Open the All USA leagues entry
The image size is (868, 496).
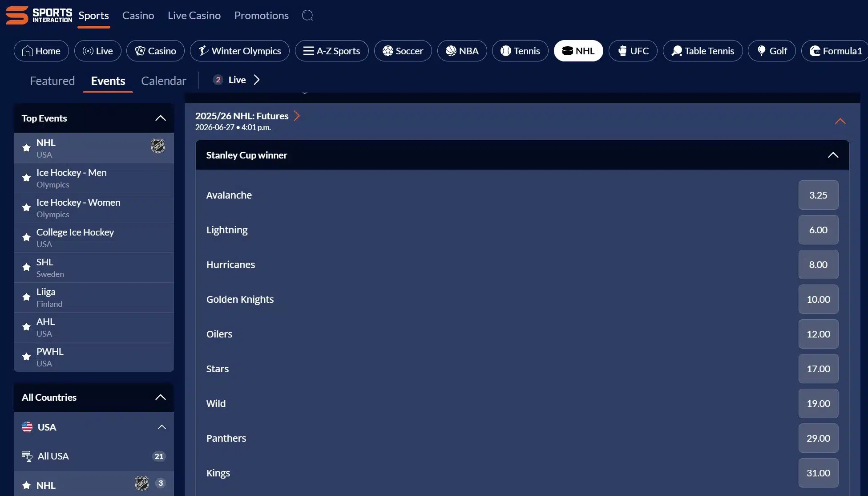click(x=53, y=455)
